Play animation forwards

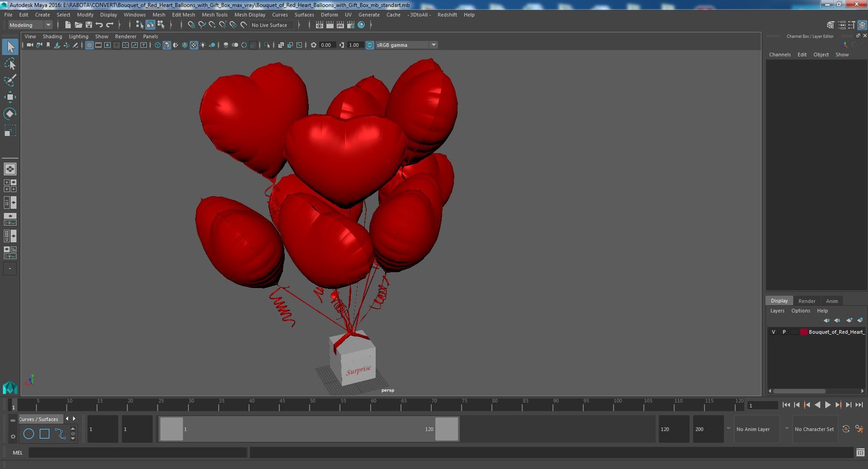tap(828, 405)
